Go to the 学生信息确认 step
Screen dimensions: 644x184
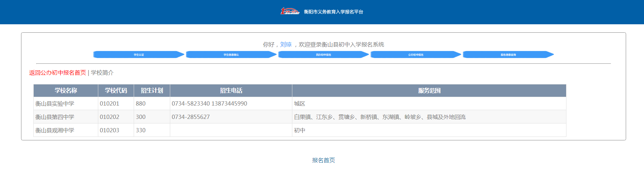pyautogui.click(x=231, y=55)
